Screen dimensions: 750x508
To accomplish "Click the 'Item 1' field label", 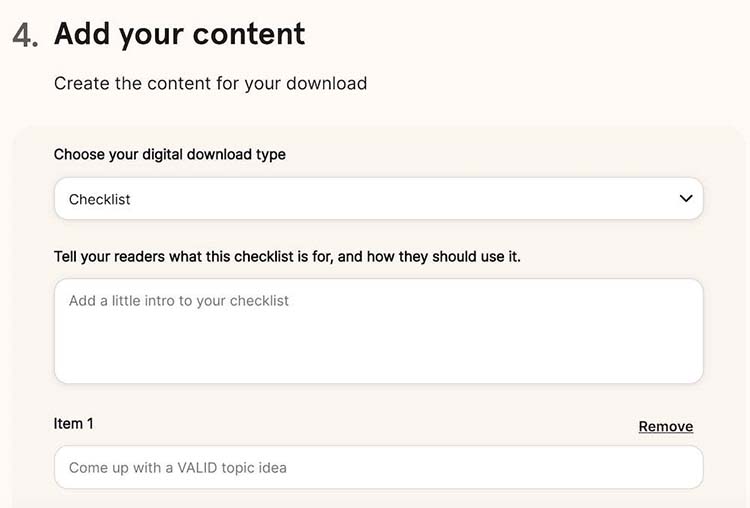I will pyautogui.click(x=73, y=424).
